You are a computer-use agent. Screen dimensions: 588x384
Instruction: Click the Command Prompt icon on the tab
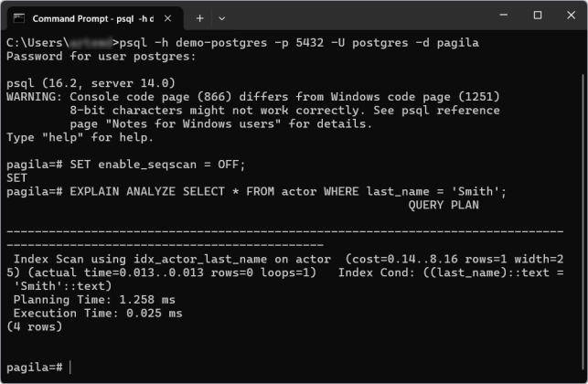(x=18, y=17)
